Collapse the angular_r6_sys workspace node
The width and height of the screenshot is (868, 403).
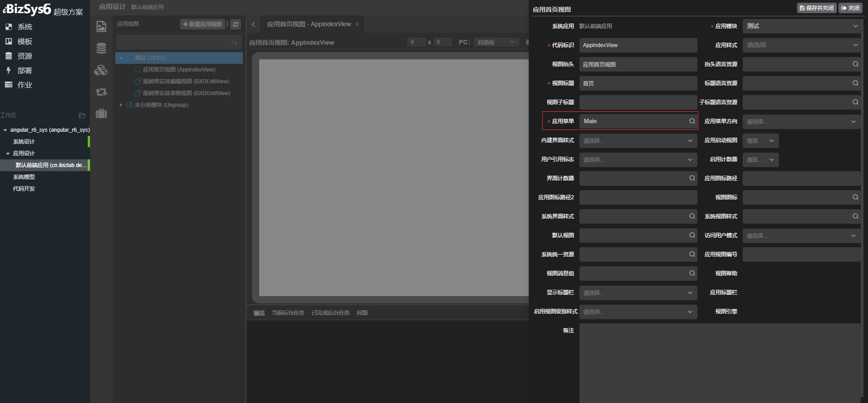(5, 130)
